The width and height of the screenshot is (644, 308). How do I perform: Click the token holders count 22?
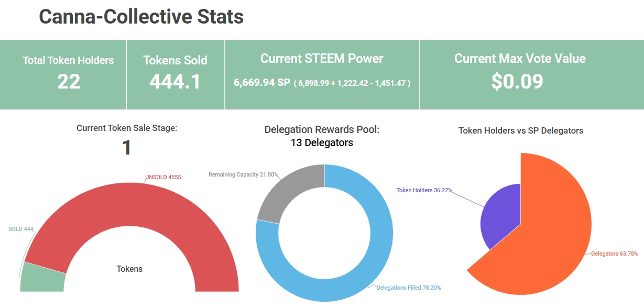click(68, 81)
